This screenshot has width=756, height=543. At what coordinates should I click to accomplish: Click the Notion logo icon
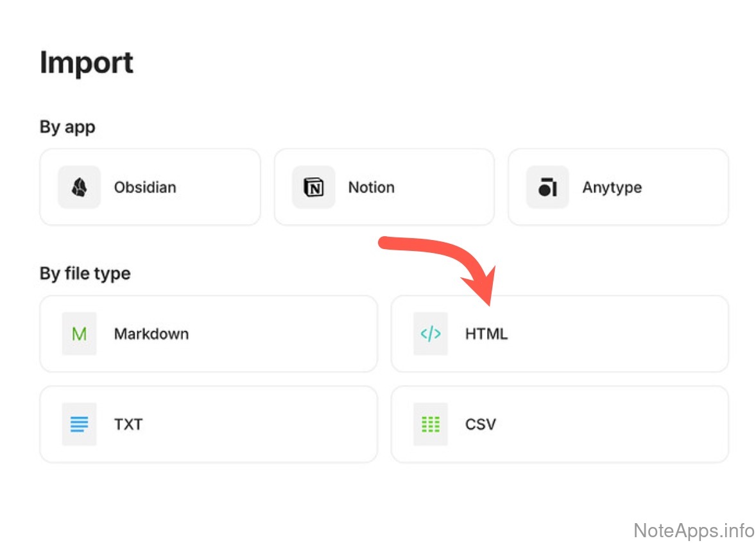(313, 187)
